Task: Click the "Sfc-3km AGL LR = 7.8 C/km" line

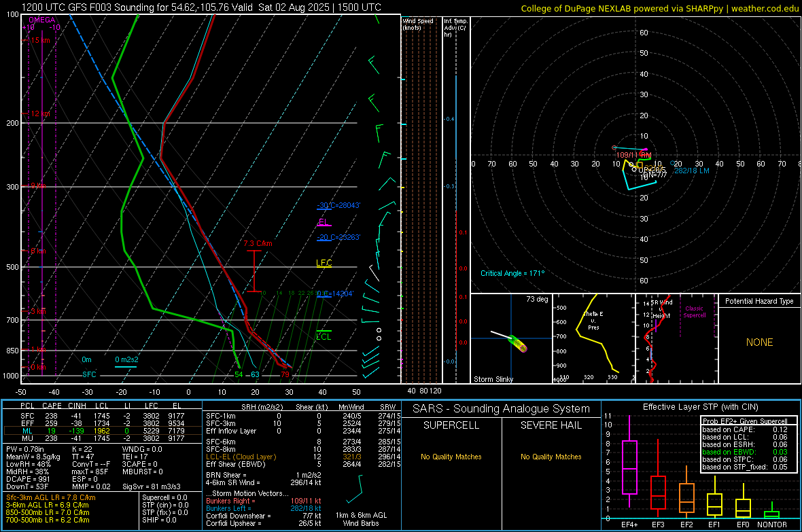Action: (x=51, y=497)
